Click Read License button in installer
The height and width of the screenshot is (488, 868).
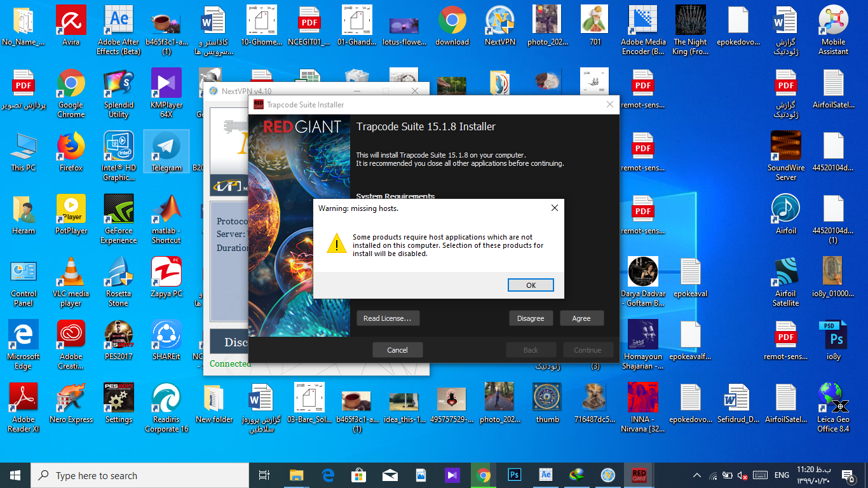(388, 318)
